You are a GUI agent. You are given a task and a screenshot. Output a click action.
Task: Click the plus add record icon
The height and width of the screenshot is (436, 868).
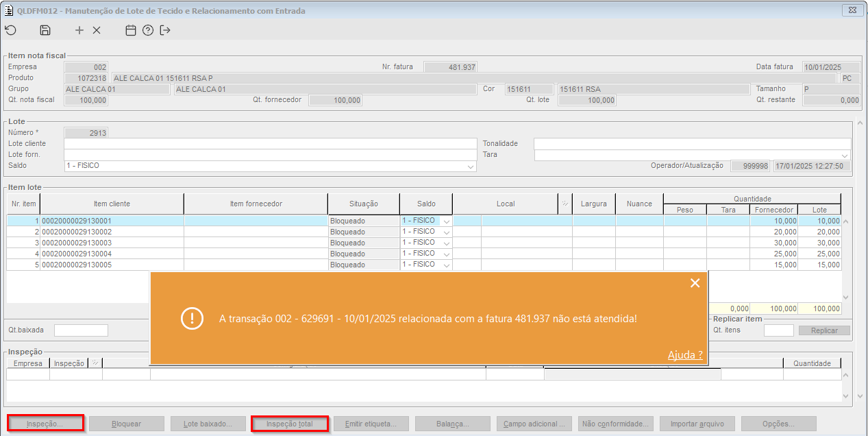79,30
